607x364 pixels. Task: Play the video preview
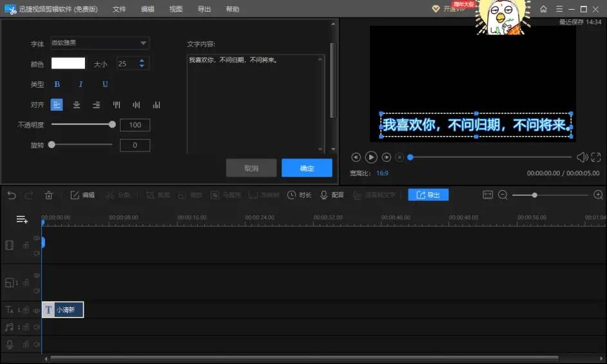[x=371, y=157]
